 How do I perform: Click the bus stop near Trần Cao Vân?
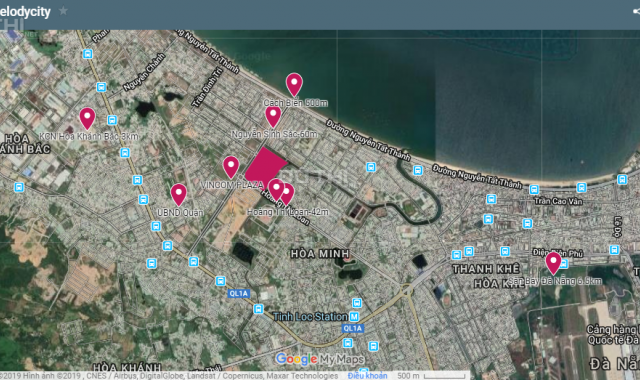click(x=534, y=189)
